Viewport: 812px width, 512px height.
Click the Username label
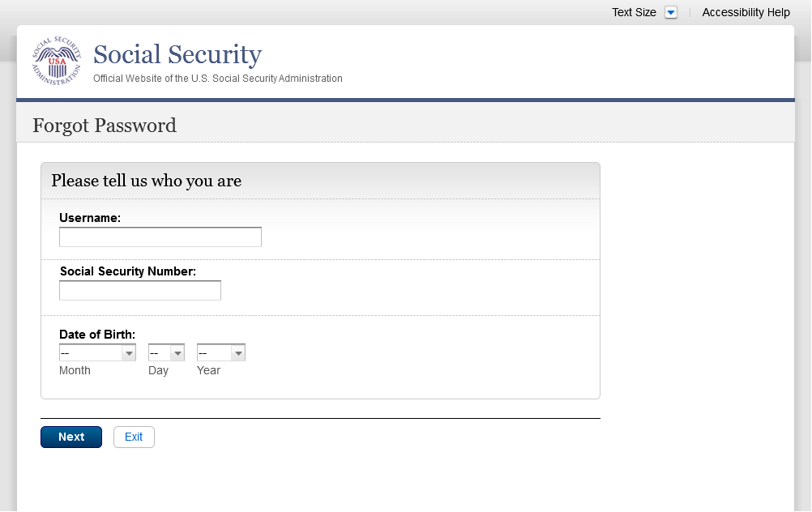click(x=90, y=218)
